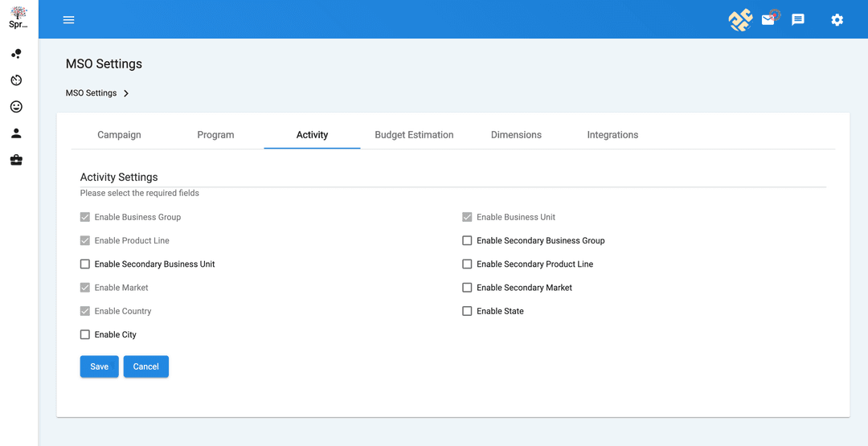This screenshot has height=446, width=868.
Task: Switch to the Program tab
Action: tap(215, 134)
